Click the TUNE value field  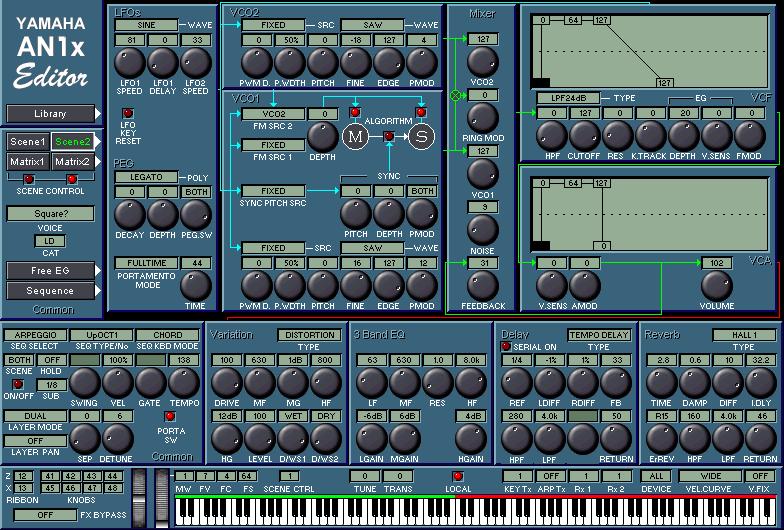[364, 476]
